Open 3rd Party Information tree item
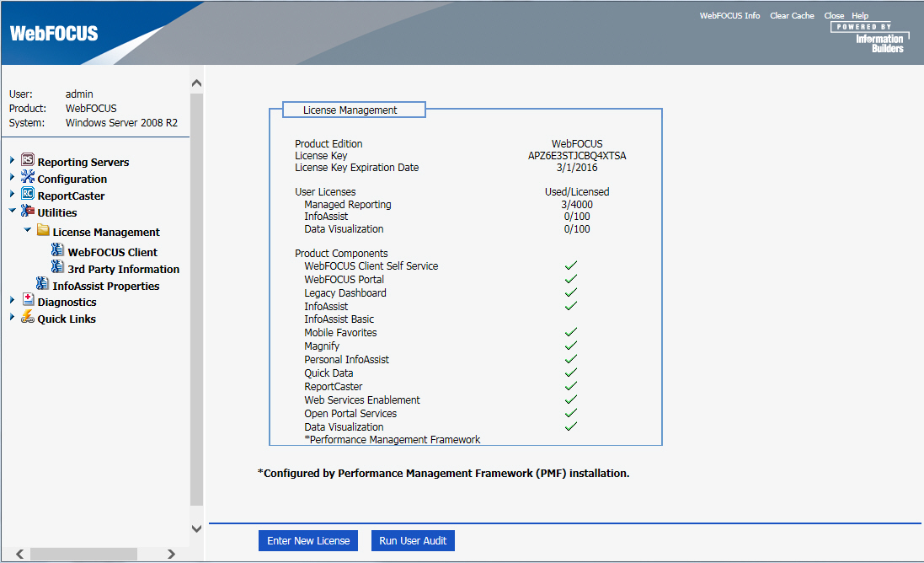This screenshot has height=563, width=924. point(123,270)
